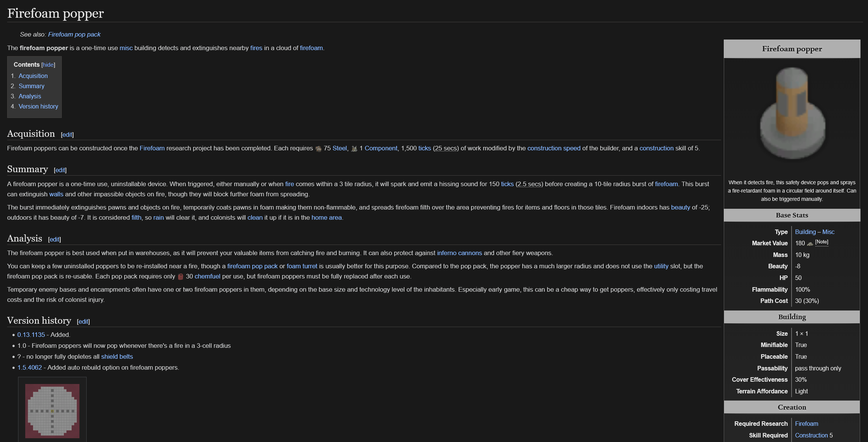Edit the Acquisition section
The width and height of the screenshot is (868, 442).
pyautogui.click(x=67, y=135)
